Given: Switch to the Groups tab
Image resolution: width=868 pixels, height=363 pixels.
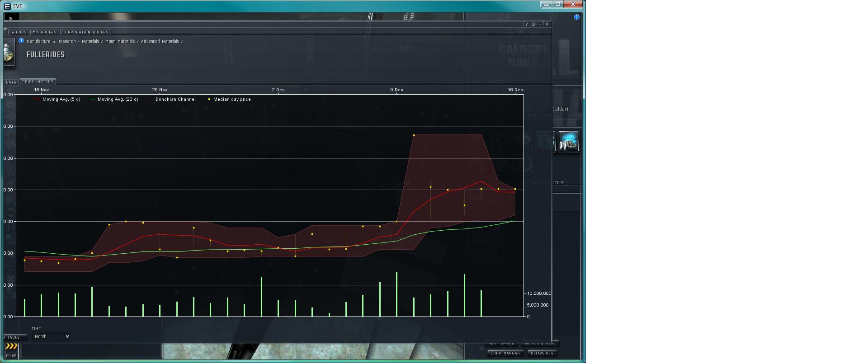Looking at the screenshot, I should 19,32.
